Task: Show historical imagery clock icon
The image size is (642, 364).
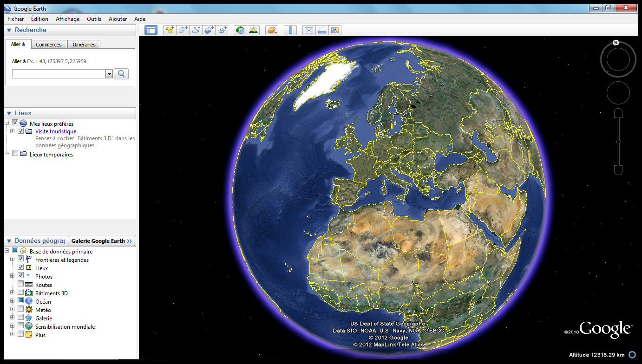Action: point(240,30)
